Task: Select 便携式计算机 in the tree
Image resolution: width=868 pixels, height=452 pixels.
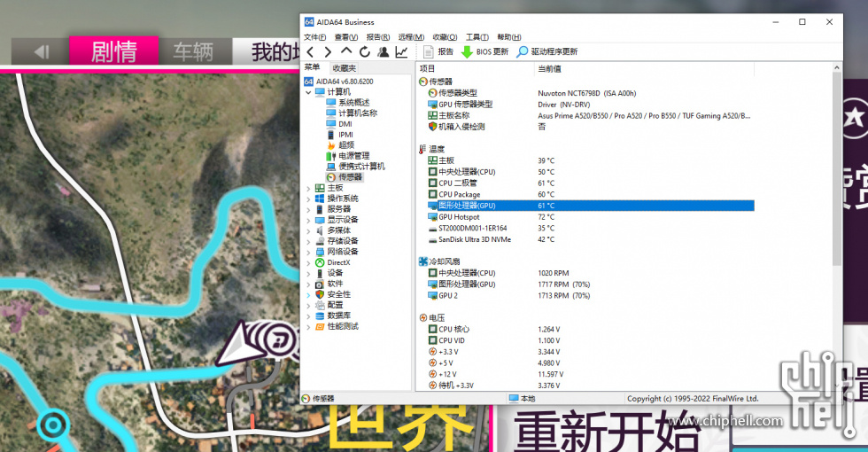Action: [361, 167]
